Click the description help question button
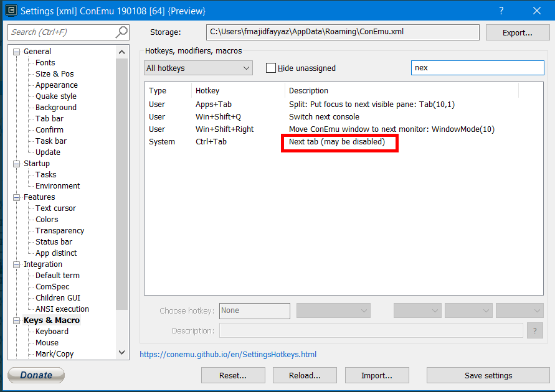 click(535, 331)
